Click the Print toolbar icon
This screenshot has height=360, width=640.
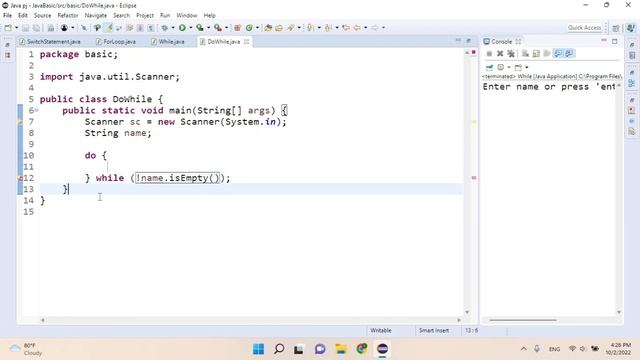[51, 28]
